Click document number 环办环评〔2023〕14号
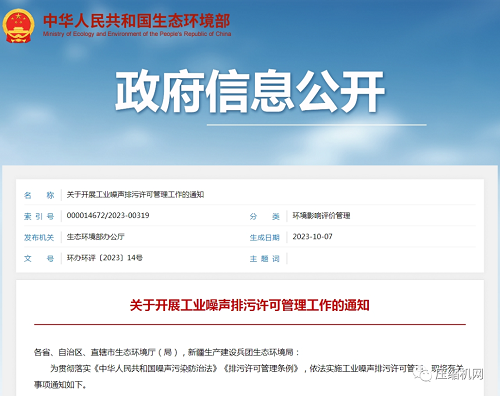The height and width of the screenshot is (396, 500). click(x=105, y=258)
